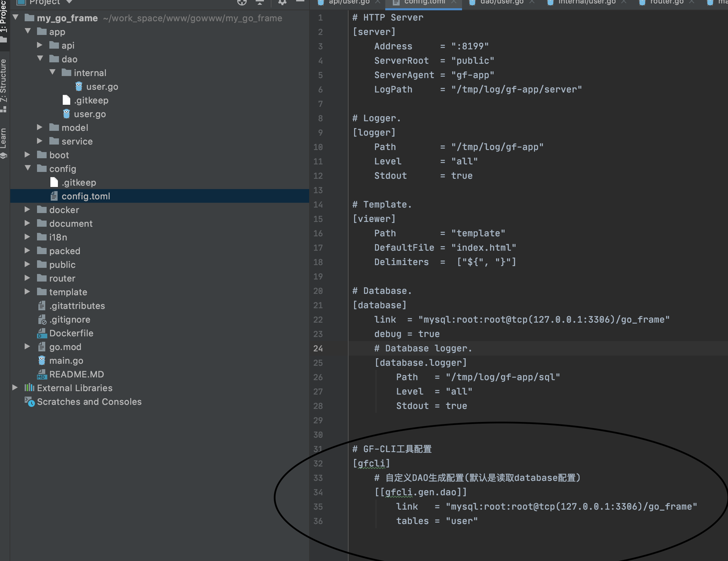Expand External Libraries

tap(15, 388)
